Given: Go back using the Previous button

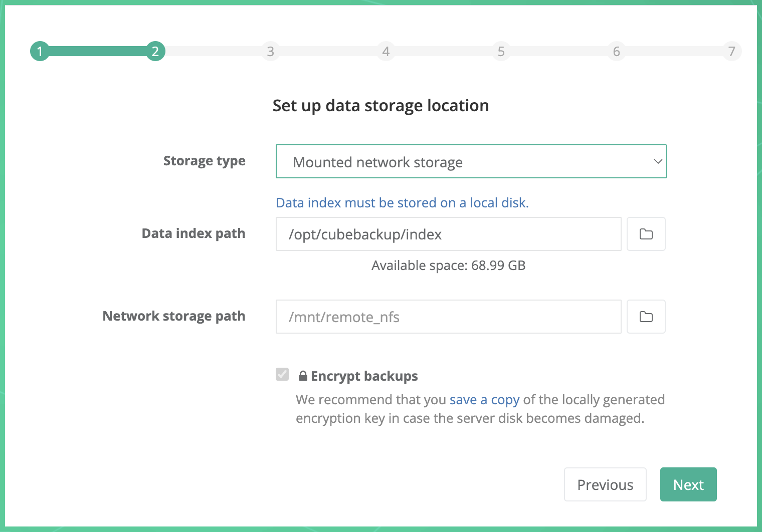Looking at the screenshot, I should [605, 484].
